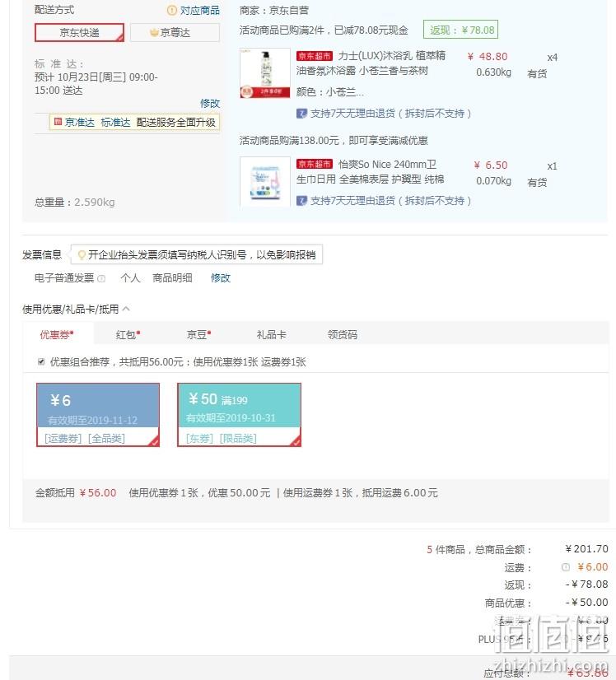Image resolution: width=616 pixels, height=680 pixels.
Task: Click 总商品金额 ¥201.70 value
Action: 586,549
